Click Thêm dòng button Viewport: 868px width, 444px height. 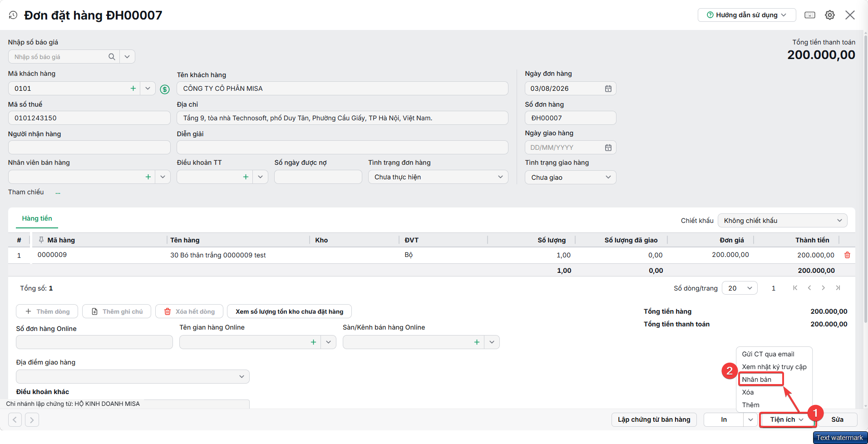[47, 311]
